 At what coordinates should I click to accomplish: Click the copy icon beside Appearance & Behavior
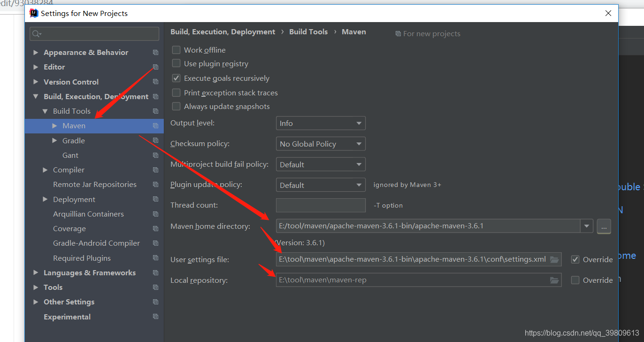click(155, 53)
